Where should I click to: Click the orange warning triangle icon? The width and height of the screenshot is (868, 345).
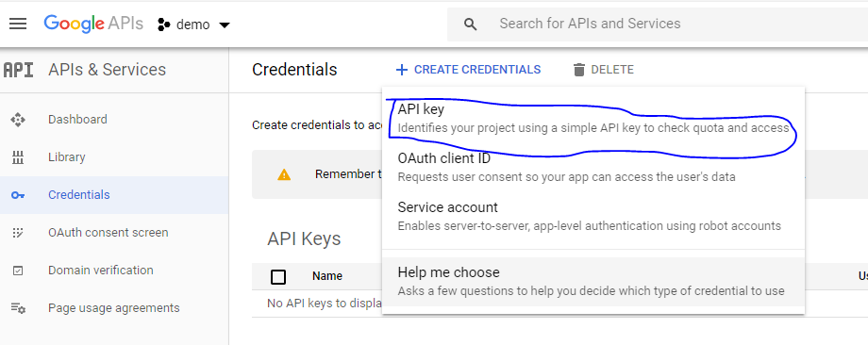(284, 174)
